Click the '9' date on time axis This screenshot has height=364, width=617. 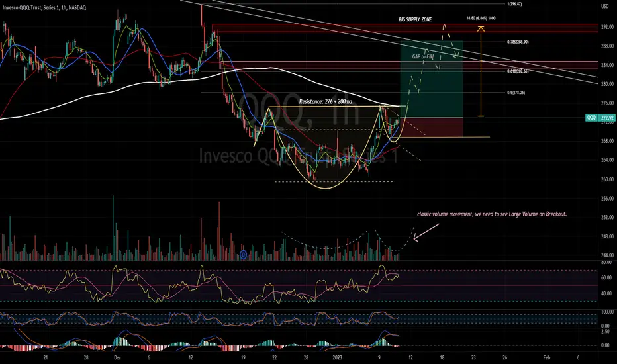click(379, 357)
